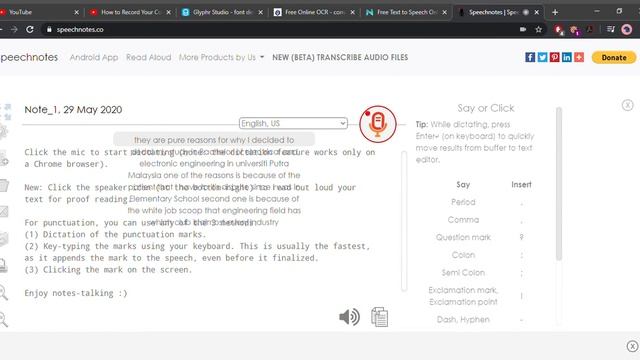Reload the page in Chrome
640x360 pixels.
[30, 29]
